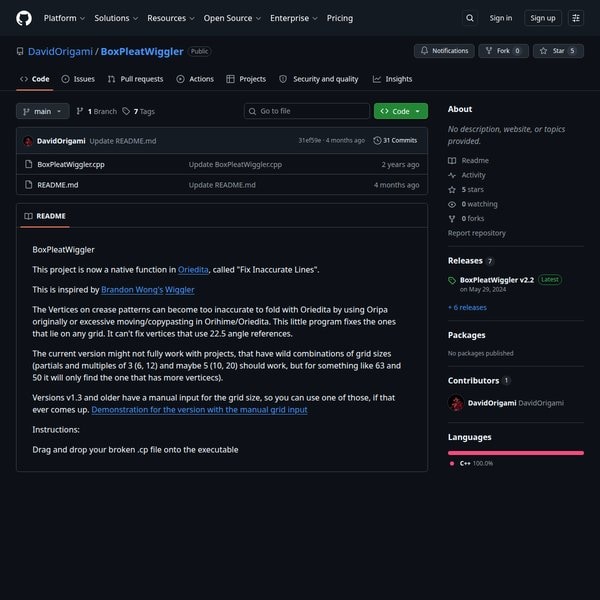The image size is (600, 600).
Task: Click the Notifications bell button
Action: pos(444,51)
